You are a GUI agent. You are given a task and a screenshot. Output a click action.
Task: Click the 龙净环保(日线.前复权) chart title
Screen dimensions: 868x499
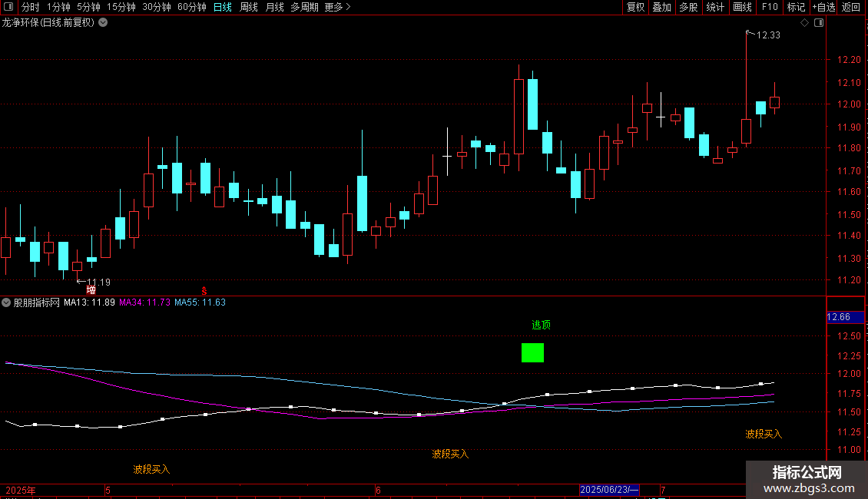(48, 23)
